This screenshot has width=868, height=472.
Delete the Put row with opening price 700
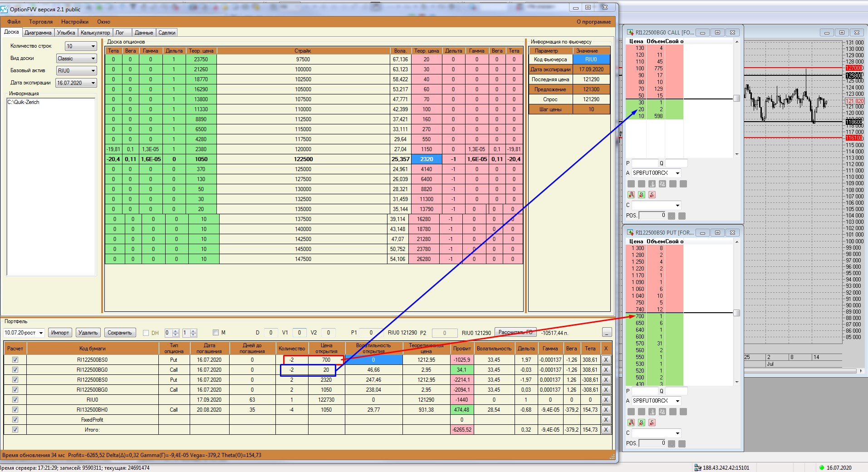click(x=606, y=359)
